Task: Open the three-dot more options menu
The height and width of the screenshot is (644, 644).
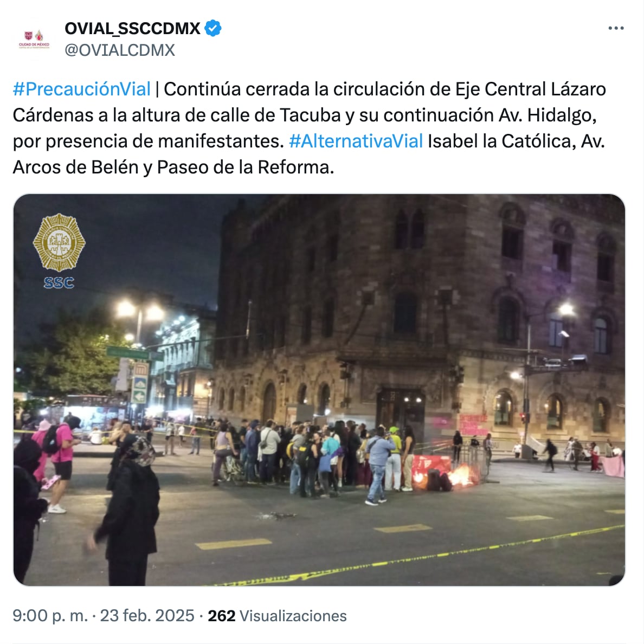Action: pyautogui.click(x=616, y=28)
